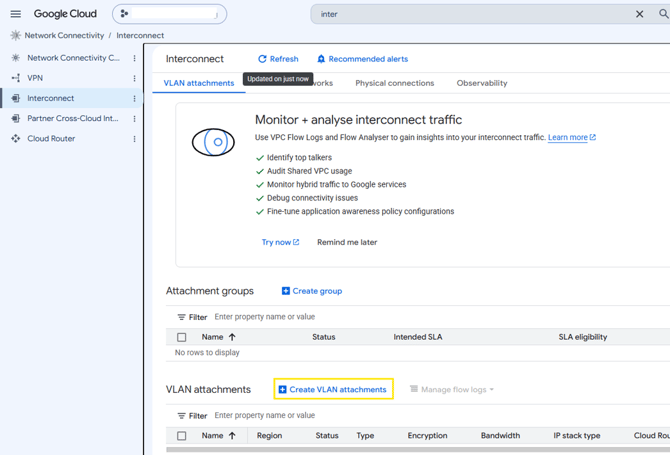Click the Cloud Router sidebar icon
This screenshot has width=670, height=455.
(16, 138)
